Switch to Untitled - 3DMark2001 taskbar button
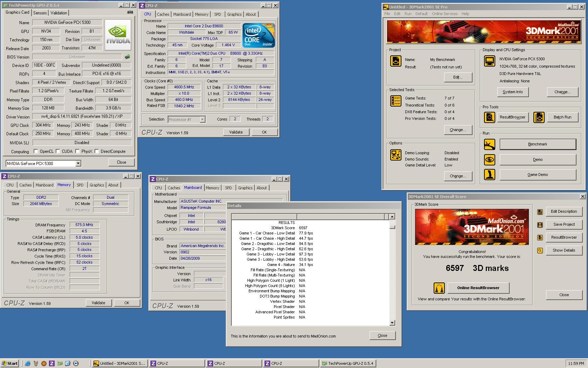588x368 pixels. [119, 363]
